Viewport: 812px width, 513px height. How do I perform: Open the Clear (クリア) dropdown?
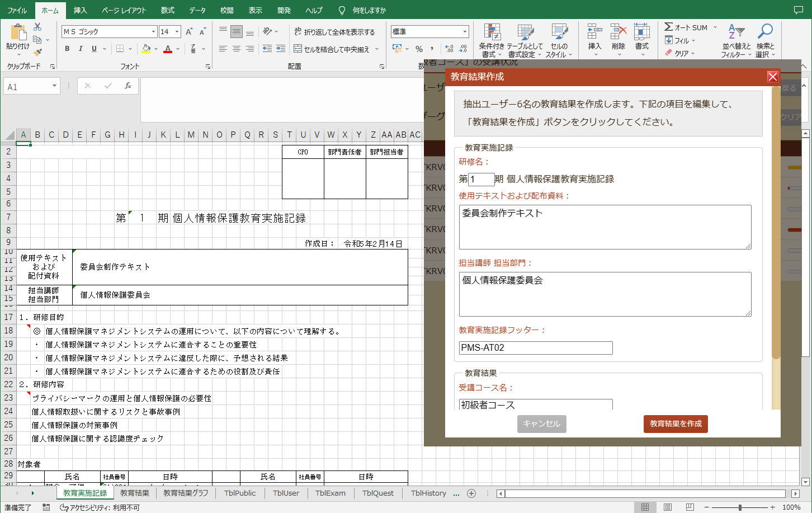tap(680, 53)
